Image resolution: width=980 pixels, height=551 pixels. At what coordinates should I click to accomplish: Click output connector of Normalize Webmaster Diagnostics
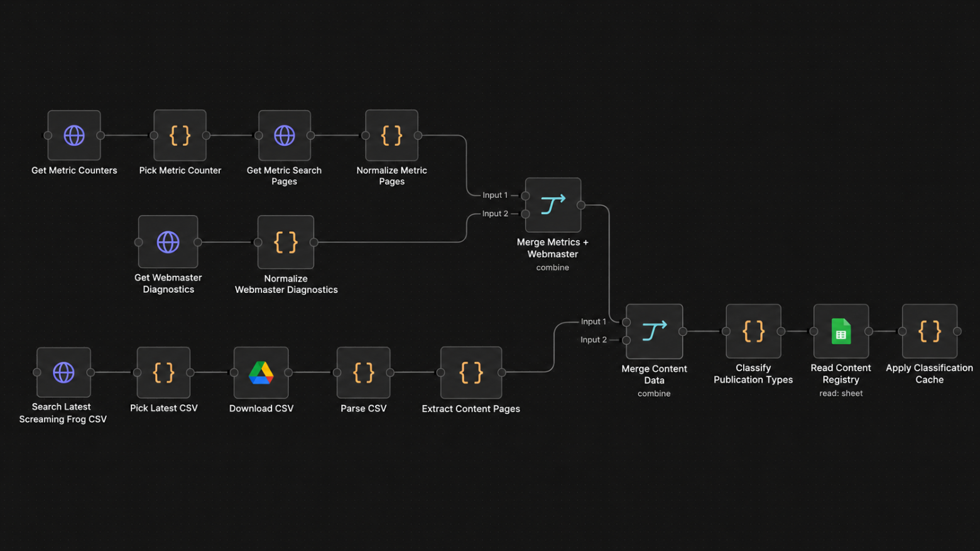pyautogui.click(x=314, y=242)
